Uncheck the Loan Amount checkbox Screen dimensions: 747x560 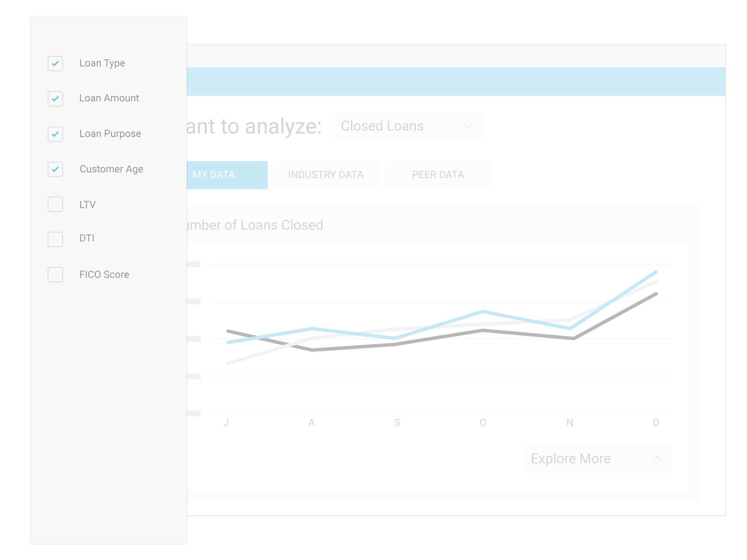click(55, 98)
